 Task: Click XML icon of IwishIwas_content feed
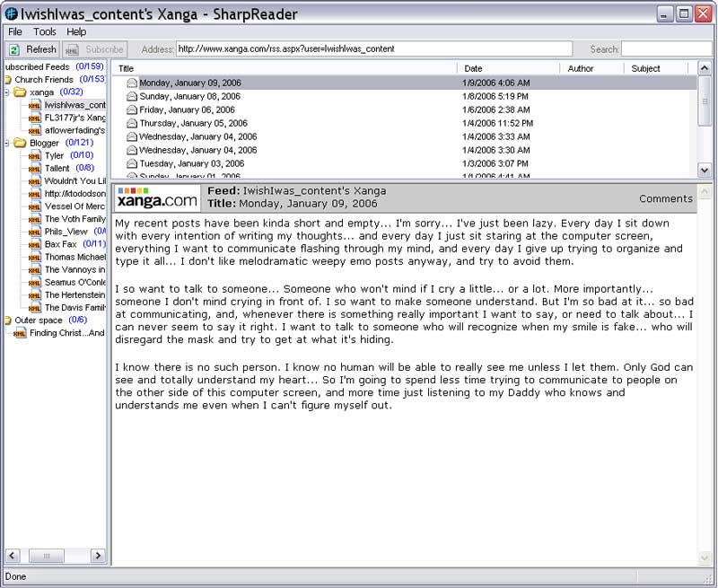pyautogui.click(x=34, y=105)
